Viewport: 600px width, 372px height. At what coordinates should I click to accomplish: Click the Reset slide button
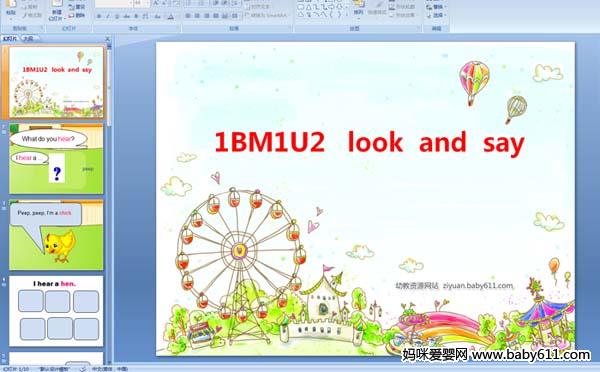click(x=77, y=7)
